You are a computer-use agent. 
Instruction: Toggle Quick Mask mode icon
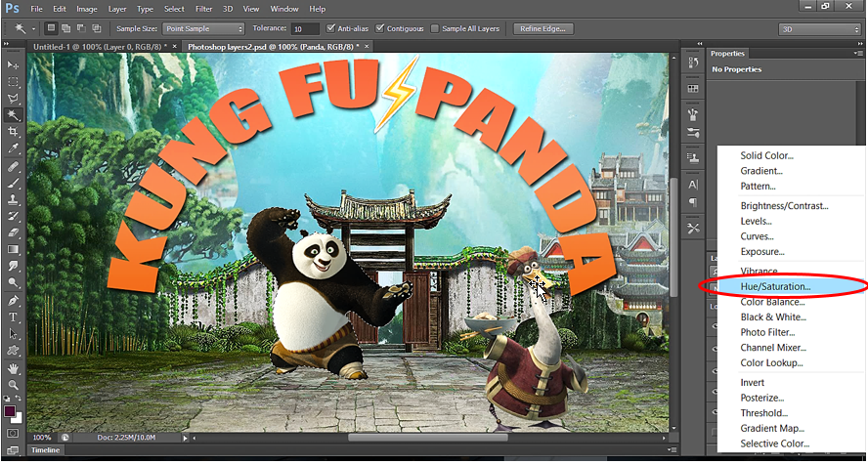point(13,433)
